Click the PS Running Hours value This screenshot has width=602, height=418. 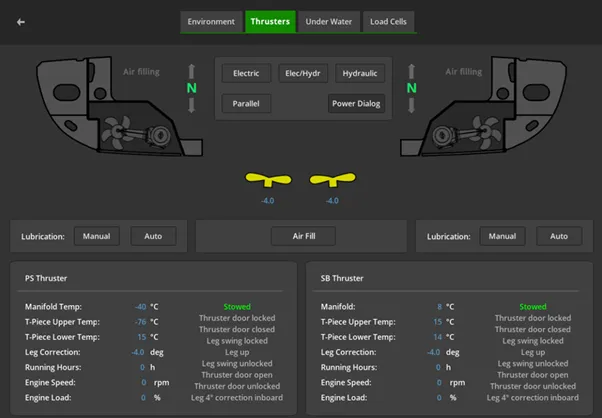click(142, 367)
